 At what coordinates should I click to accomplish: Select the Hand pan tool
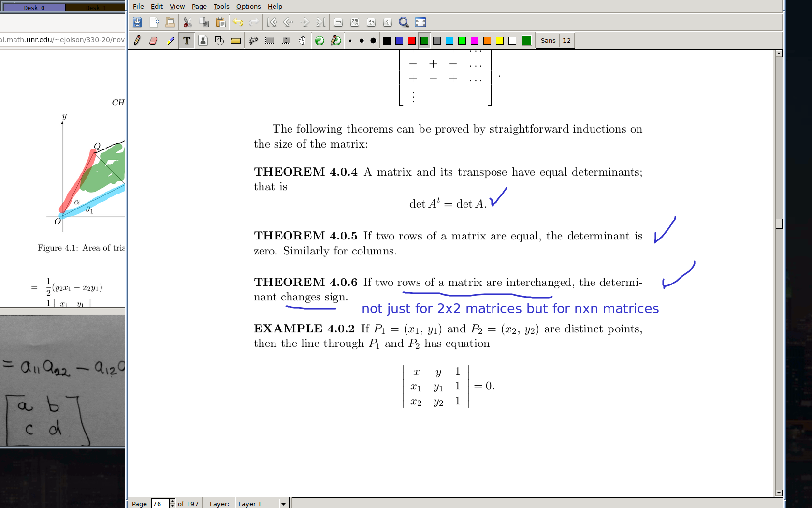coord(302,41)
